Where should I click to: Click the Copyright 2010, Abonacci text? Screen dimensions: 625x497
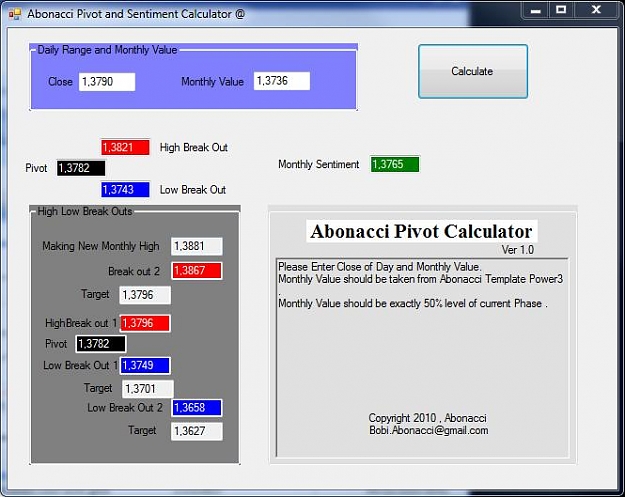[427, 418]
